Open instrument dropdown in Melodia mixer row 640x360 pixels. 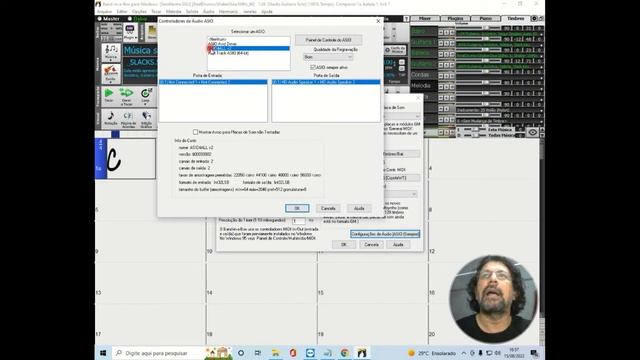pyautogui.click(x=542, y=89)
